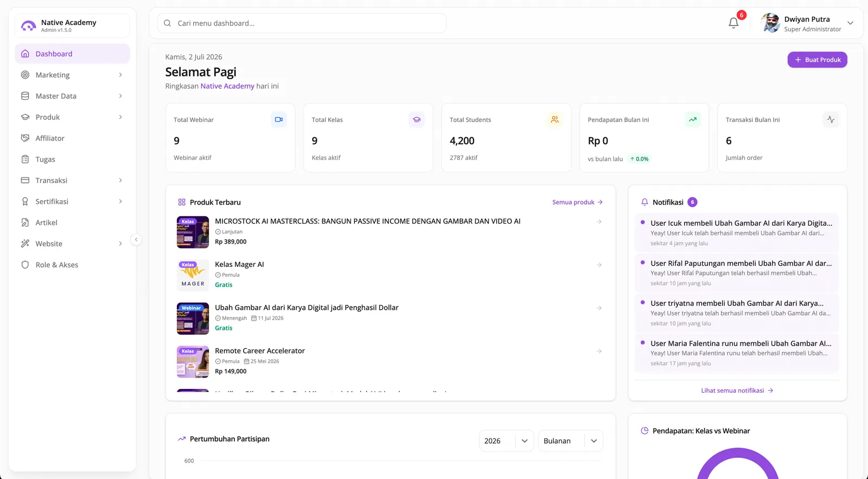The height and width of the screenshot is (479, 868).
Task: Click the purple donut chart arc
Action: 737,452
